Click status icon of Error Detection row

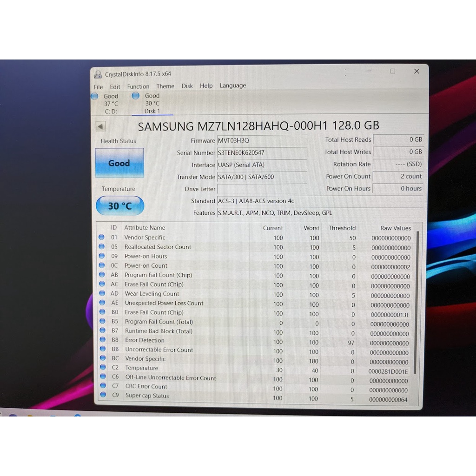click(x=103, y=339)
